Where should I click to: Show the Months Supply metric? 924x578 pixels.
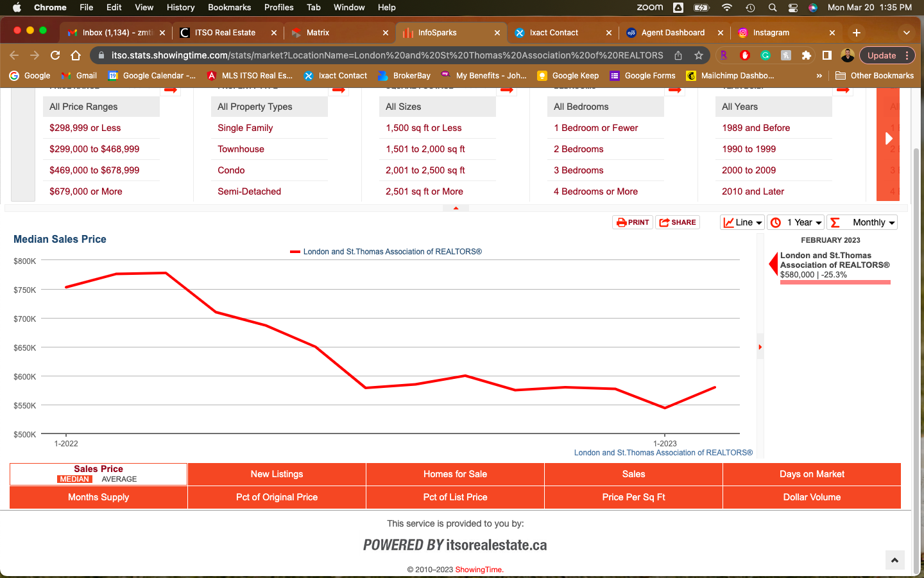click(x=99, y=497)
